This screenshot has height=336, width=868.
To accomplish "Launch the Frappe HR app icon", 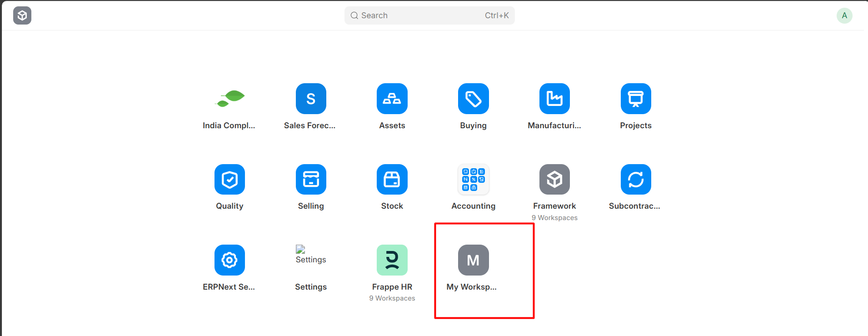I will [392, 260].
